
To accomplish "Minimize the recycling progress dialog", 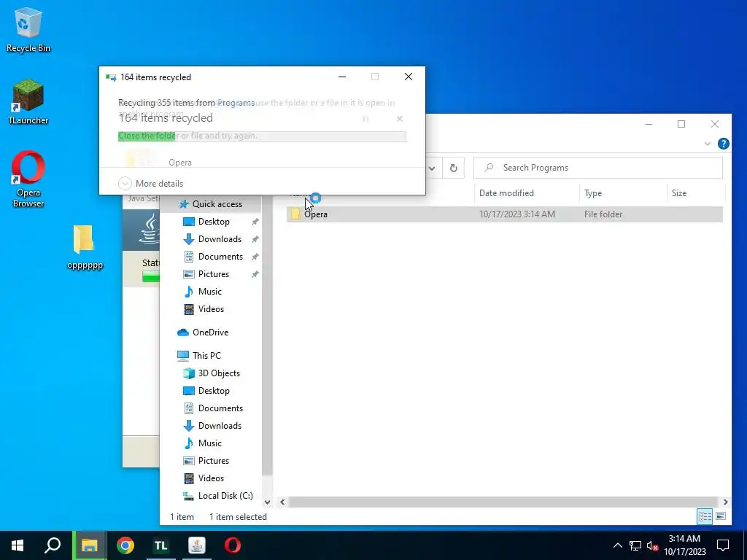I will (x=342, y=77).
